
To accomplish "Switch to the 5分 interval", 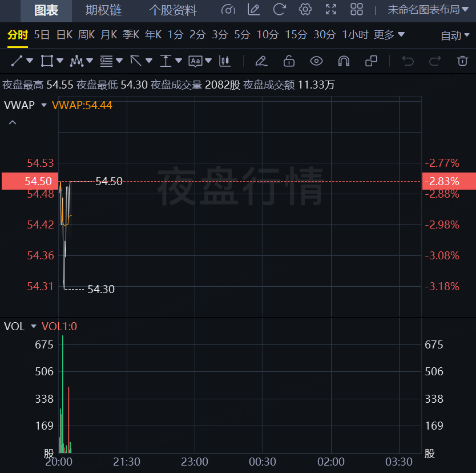I will pos(242,35).
